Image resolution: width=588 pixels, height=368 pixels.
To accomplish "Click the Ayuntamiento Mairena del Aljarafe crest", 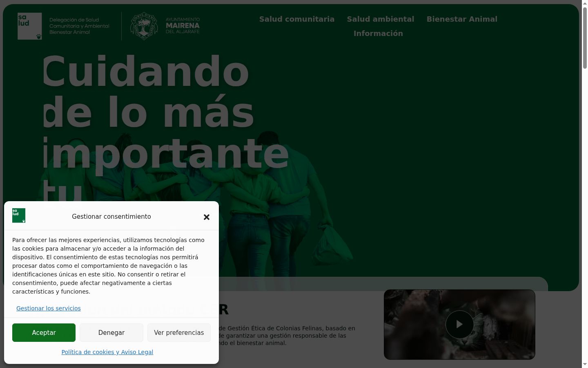I will coord(144,26).
